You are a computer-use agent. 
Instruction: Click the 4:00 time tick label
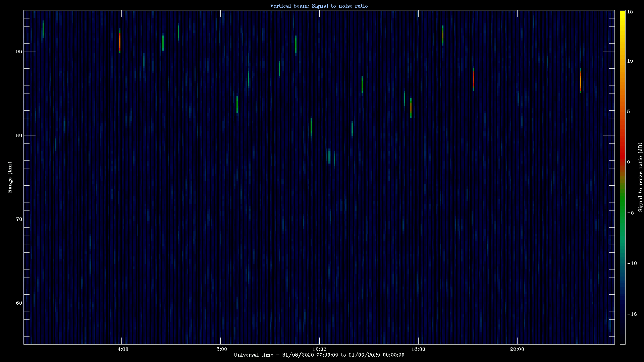[123, 349]
